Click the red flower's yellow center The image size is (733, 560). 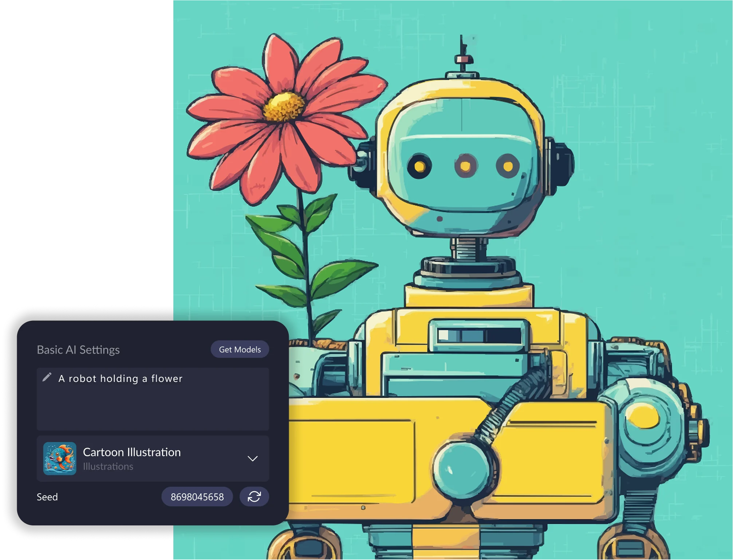pos(284,107)
